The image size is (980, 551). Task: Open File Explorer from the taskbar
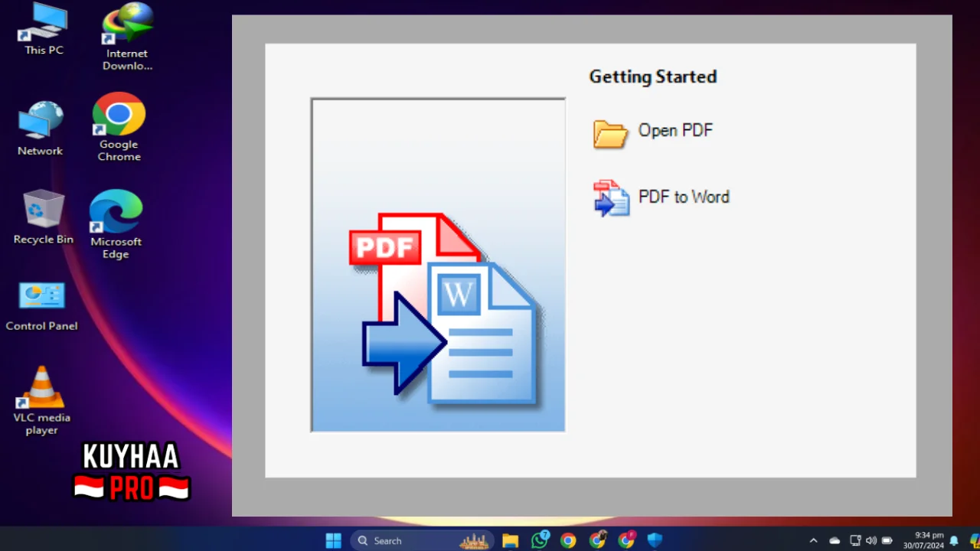[x=511, y=541]
